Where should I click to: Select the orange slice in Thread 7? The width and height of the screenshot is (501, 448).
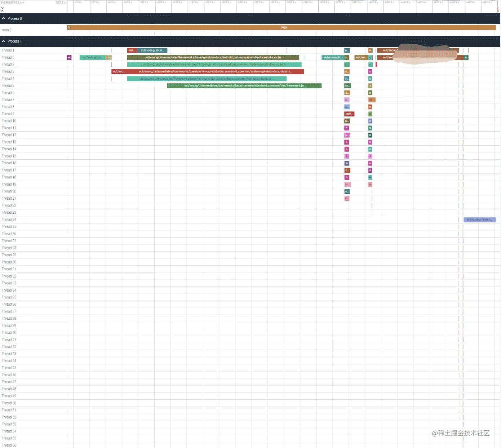pyautogui.click(x=372, y=100)
